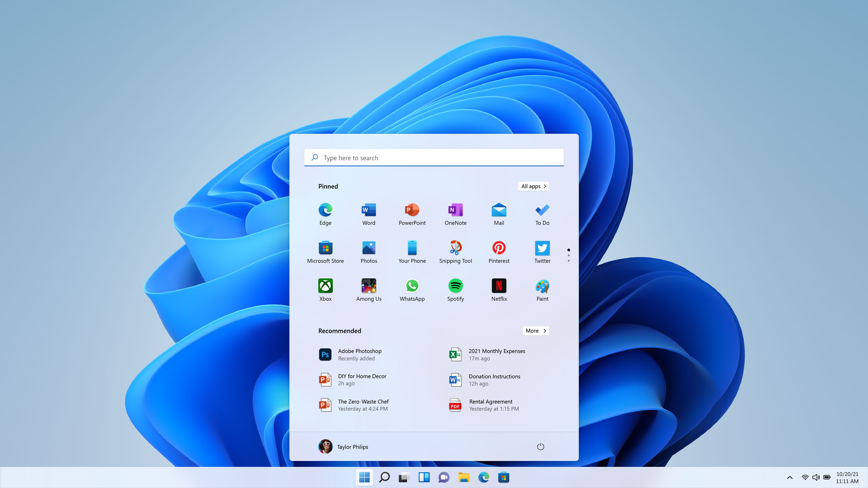Open Among Us game
The height and width of the screenshot is (488, 868).
[368, 286]
